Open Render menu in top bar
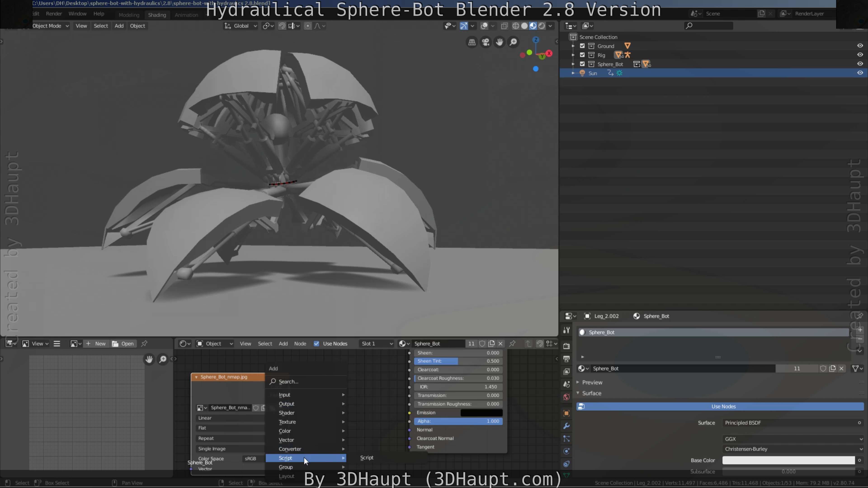This screenshot has height=488, width=868. [x=54, y=14]
